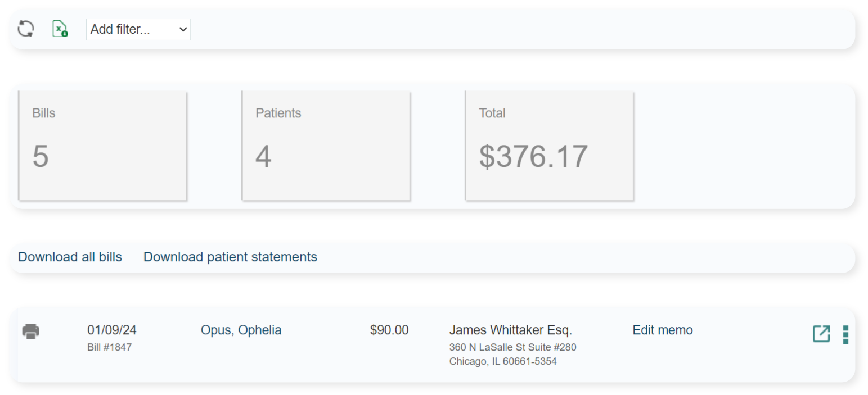Click the Edit memo link
Viewport: 868px width, 395px height.
coord(663,330)
